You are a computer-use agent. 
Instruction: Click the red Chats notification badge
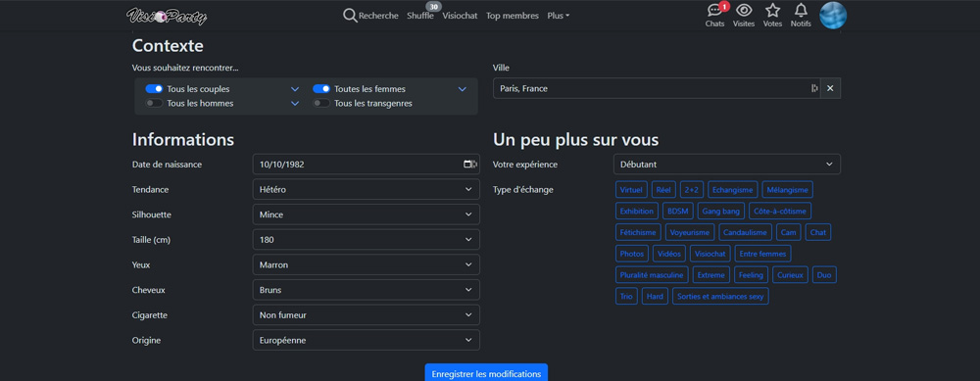[x=724, y=6]
